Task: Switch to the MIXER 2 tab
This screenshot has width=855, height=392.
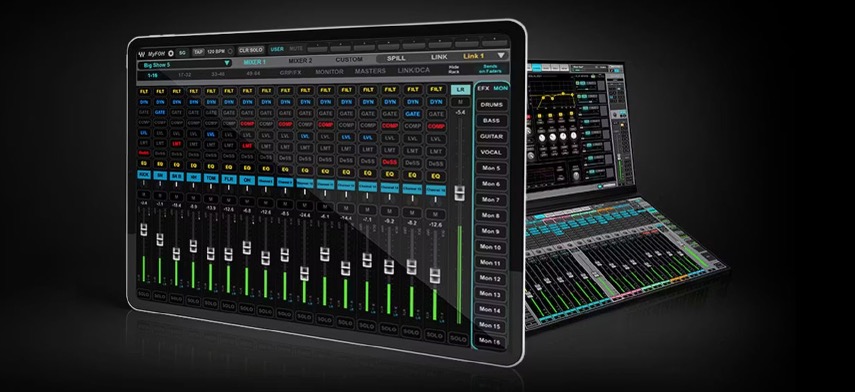Action: [300, 61]
